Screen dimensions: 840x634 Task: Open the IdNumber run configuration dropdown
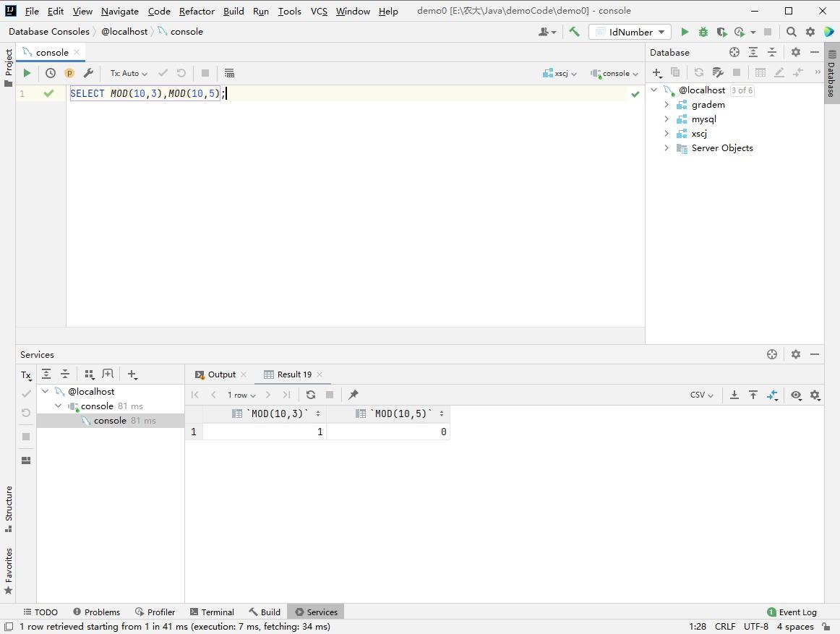pyautogui.click(x=630, y=32)
